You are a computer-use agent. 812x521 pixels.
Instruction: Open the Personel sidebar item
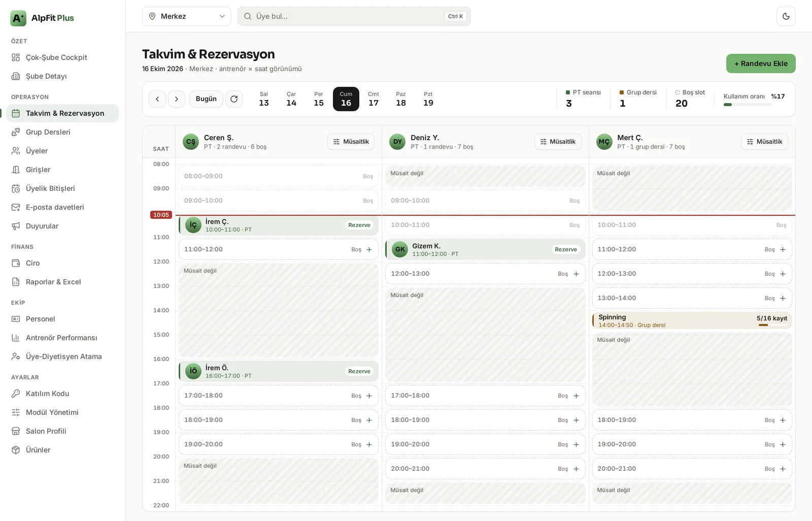(x=62, y=319)
